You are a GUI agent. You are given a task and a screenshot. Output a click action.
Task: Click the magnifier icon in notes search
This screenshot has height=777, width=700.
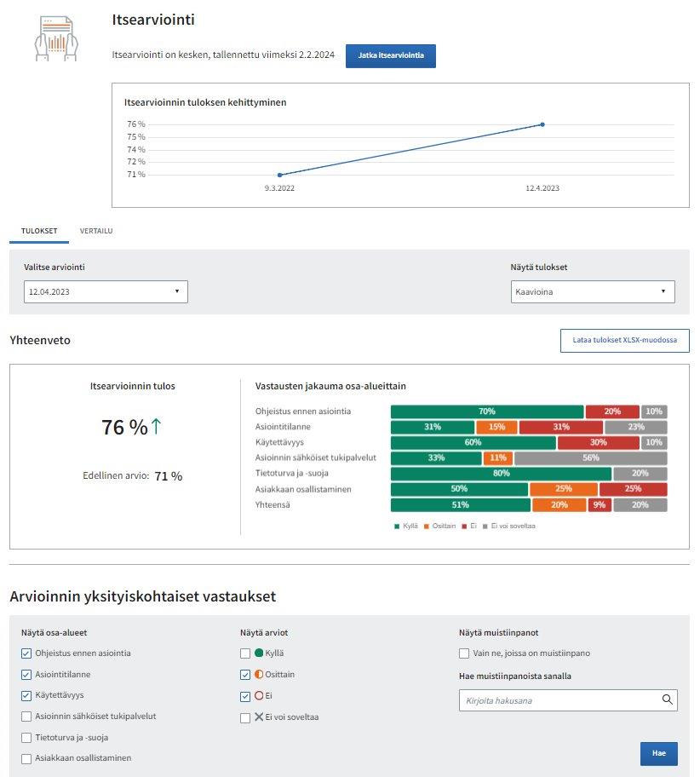[667, 700]
